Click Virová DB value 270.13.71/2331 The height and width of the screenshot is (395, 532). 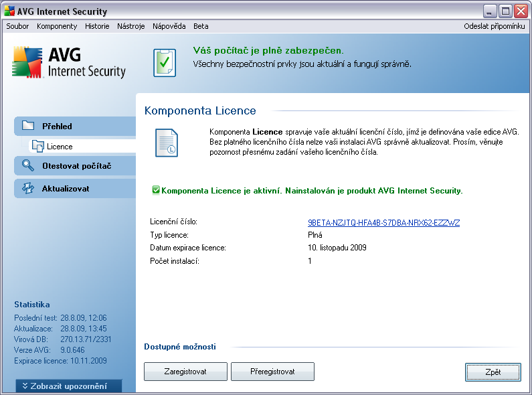pyautogui.click(x=86, y=339)
